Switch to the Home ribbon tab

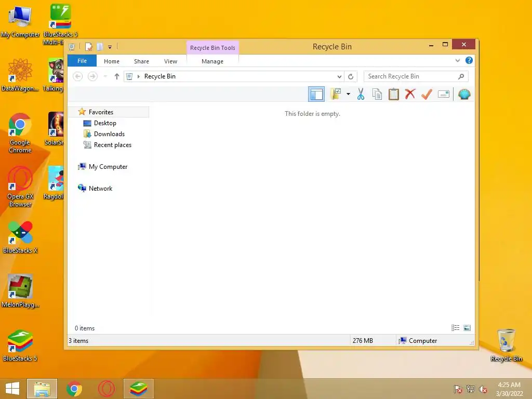pos(112,61)
